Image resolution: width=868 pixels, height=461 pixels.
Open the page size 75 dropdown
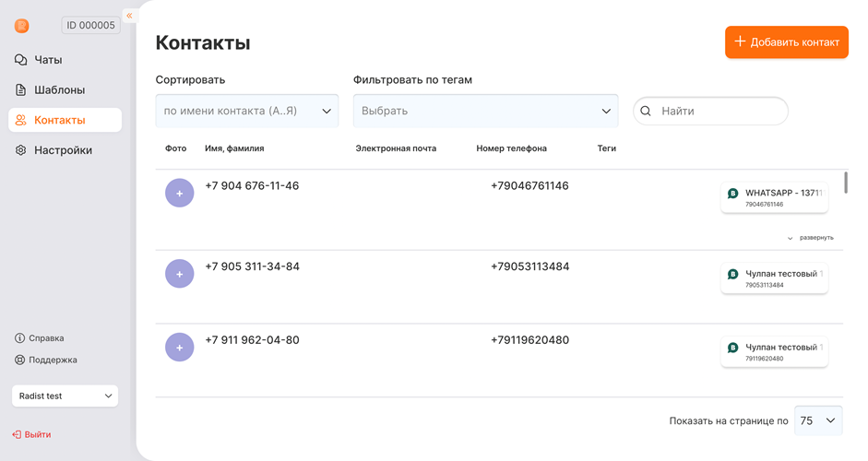pyautogui.click(x=818, y=420)
